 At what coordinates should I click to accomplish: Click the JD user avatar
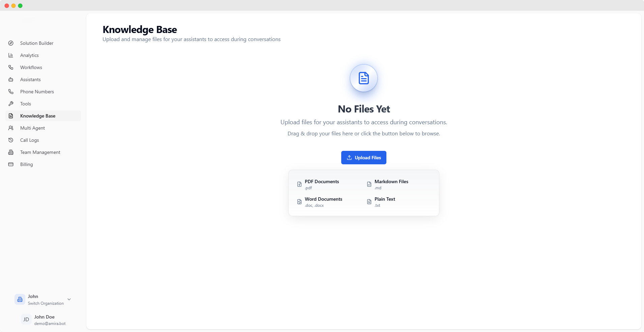click(26, 320)
